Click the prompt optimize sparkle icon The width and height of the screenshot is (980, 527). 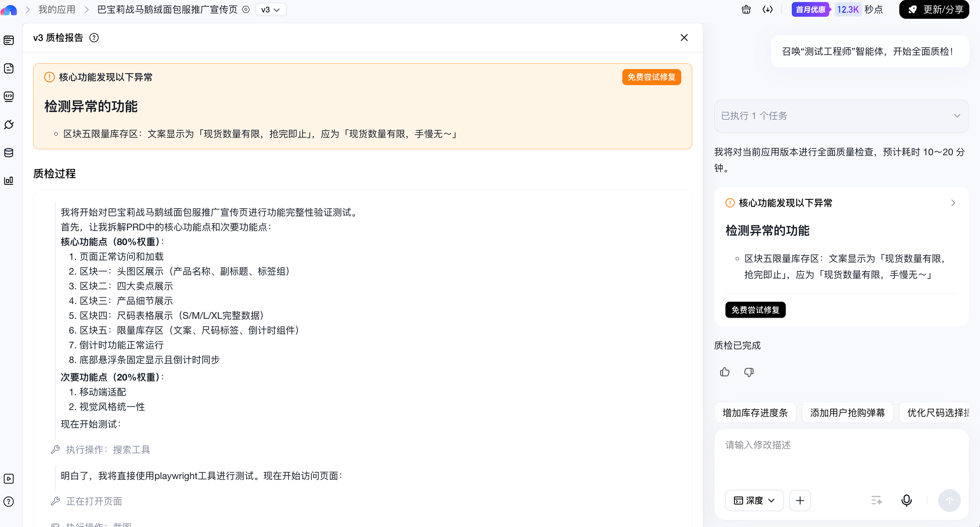point(877,500)
